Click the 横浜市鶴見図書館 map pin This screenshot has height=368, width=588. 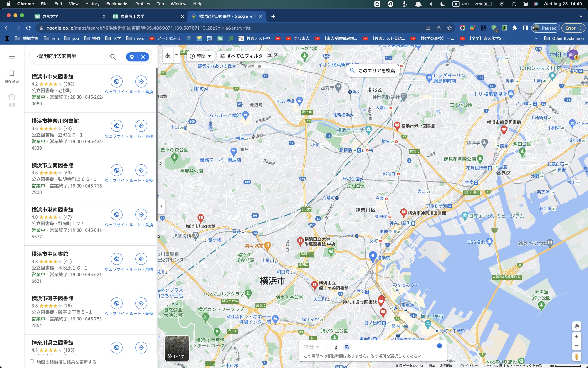click(504, 130)
